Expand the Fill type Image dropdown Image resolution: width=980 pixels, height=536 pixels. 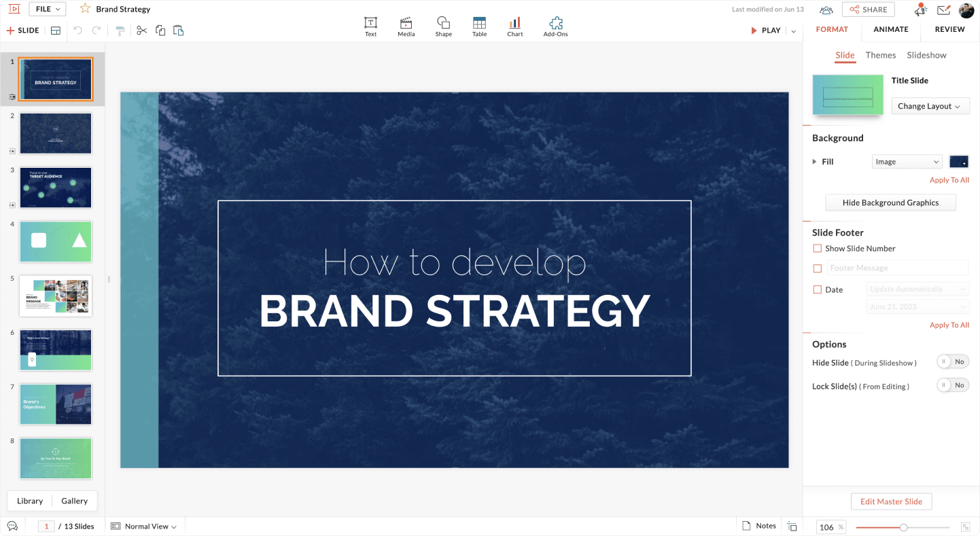[x=907, y=162]
